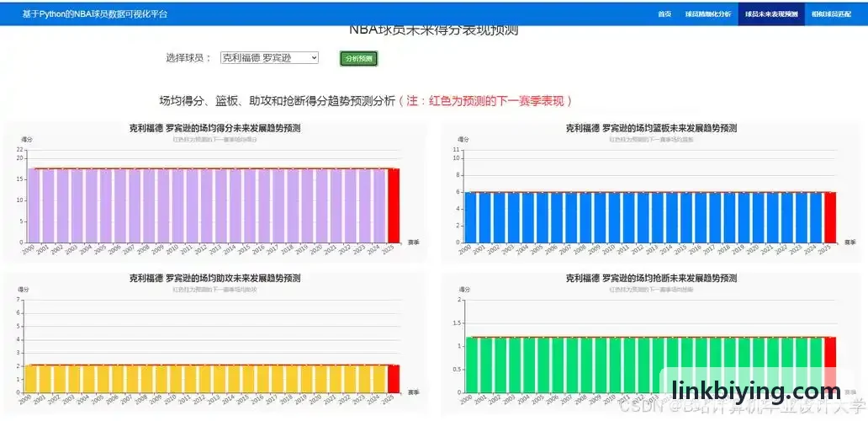The image size is (868, 421).
Task: Open the 球员精细化分析 navigation tab
Action: [x=707, y=13]
